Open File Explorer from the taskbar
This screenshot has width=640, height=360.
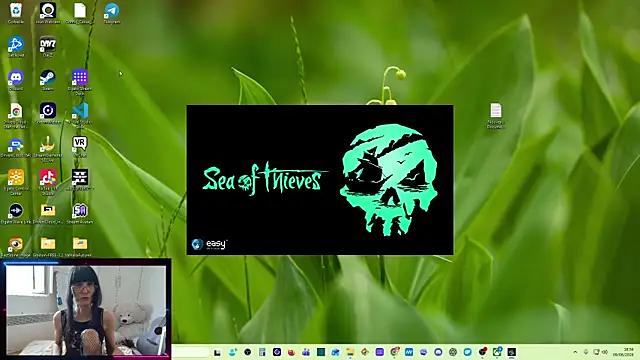[x=350, y=352]
